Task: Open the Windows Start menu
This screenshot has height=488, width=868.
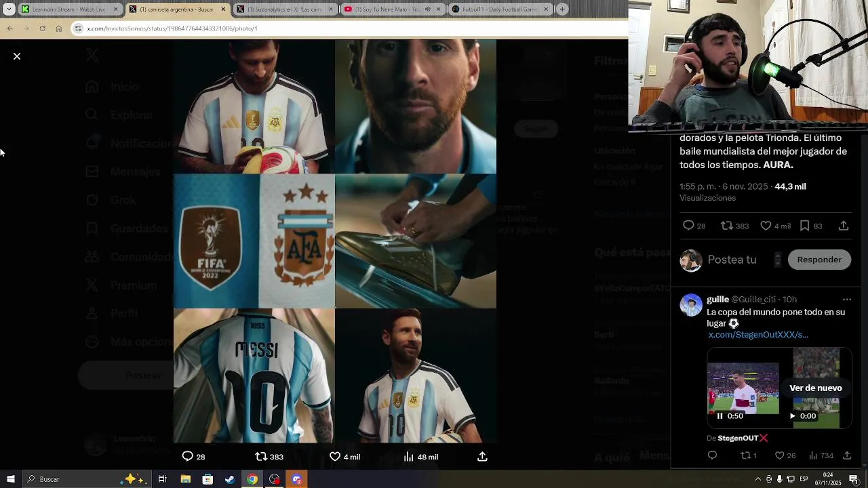Action: pos(10,479)
